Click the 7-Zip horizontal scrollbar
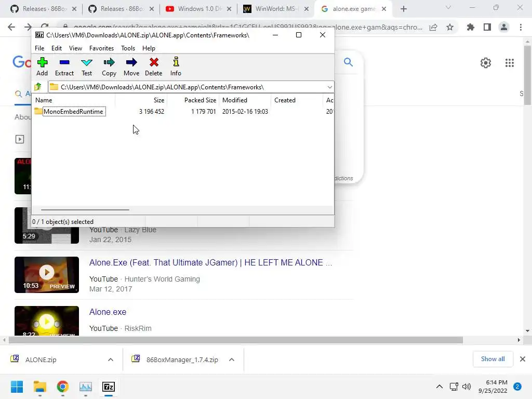532x399 pixels. point(85,210)
